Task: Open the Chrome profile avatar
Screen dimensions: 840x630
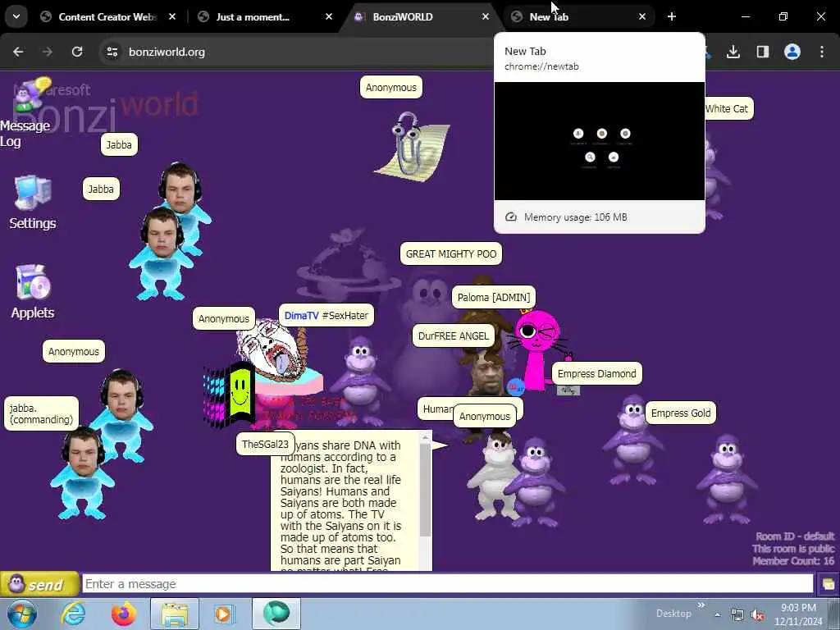Action: pyautogui.click(x=792, y=52)
